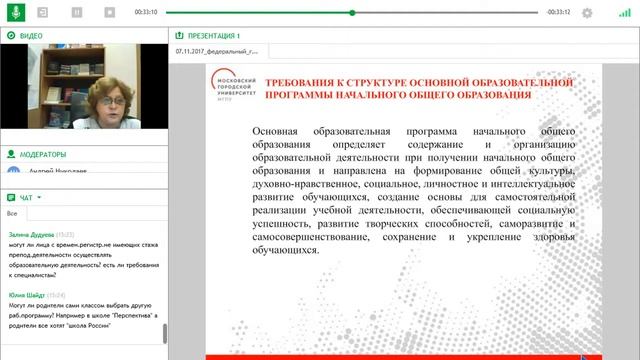
Task: Click the presenter video thumbnail
Action: tap(84, 86)
